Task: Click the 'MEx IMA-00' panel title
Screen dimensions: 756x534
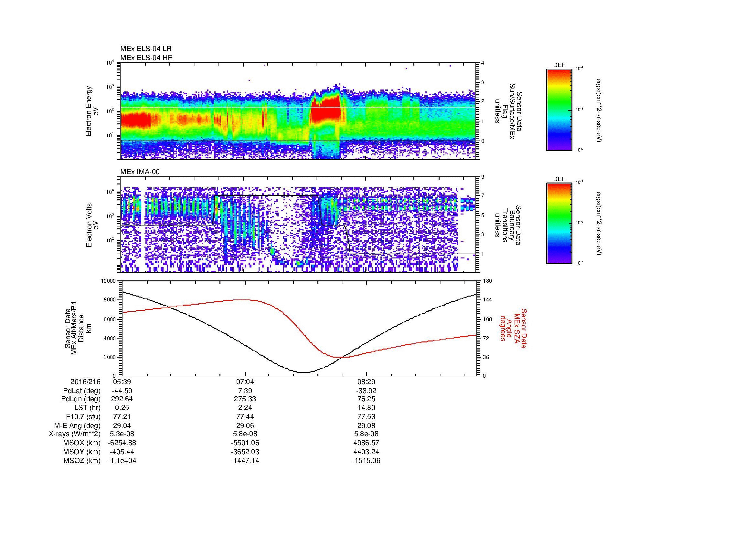Action: (140, 172)
